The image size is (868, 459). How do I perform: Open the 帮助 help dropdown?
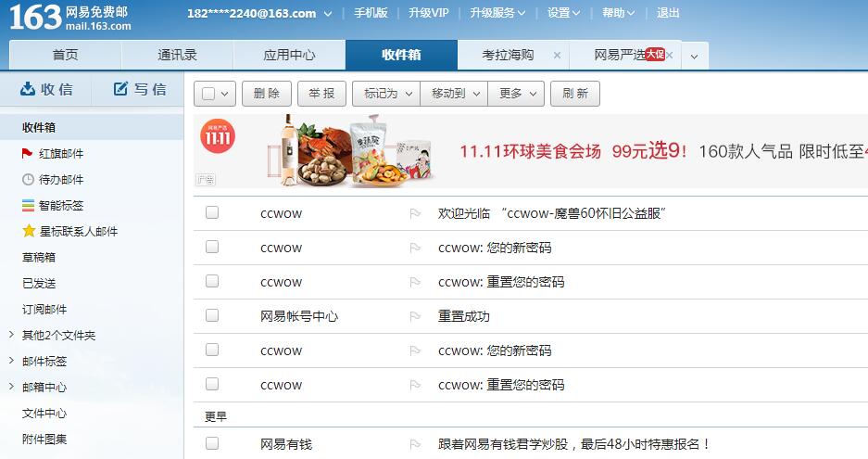[x=618, y=13]
